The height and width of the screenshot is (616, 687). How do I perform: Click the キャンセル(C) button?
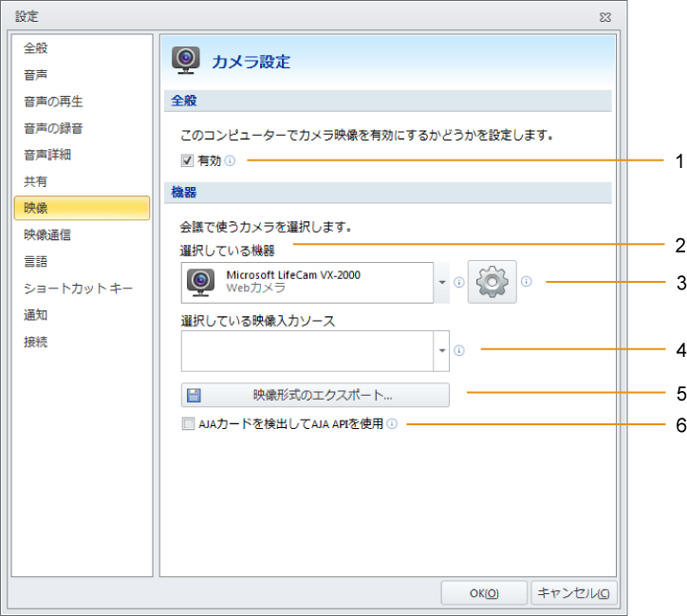[574, 593]
